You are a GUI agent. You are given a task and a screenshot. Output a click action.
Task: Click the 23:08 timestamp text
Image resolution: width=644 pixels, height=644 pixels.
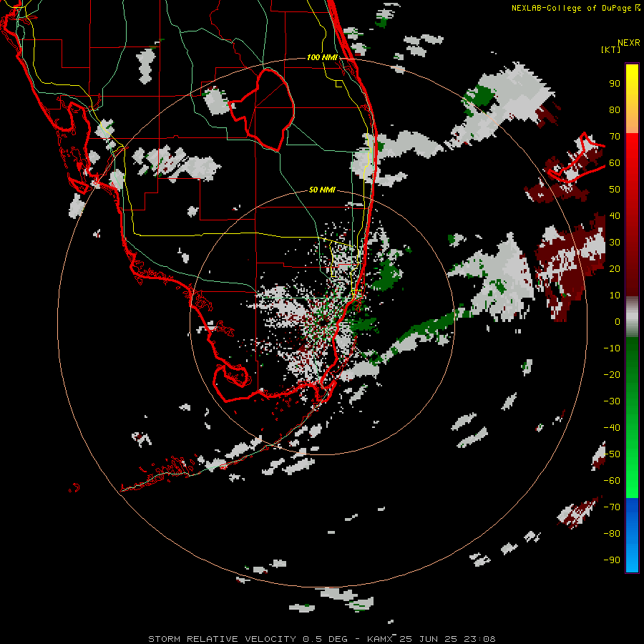coord(479,639)
